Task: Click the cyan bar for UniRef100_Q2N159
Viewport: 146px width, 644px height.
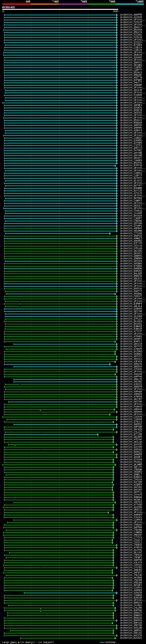Action: click(x=71, y=593)
